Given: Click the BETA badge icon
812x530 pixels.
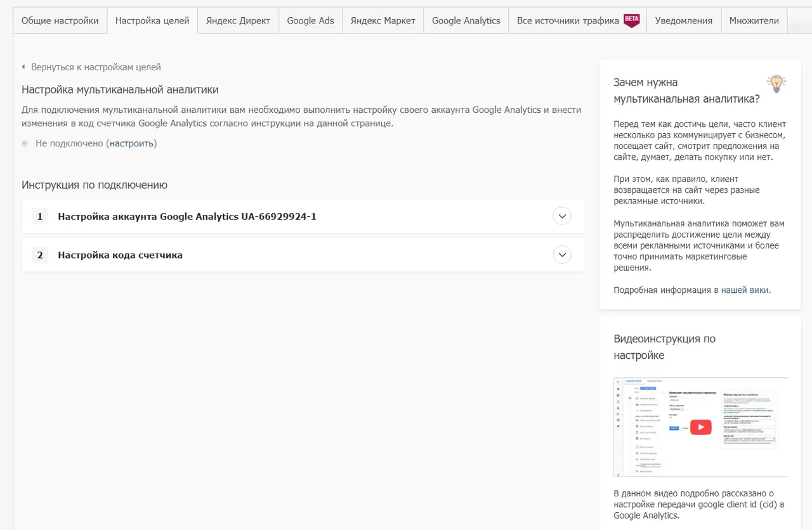Looking at the screenshot, I should [x=632, y=20].
